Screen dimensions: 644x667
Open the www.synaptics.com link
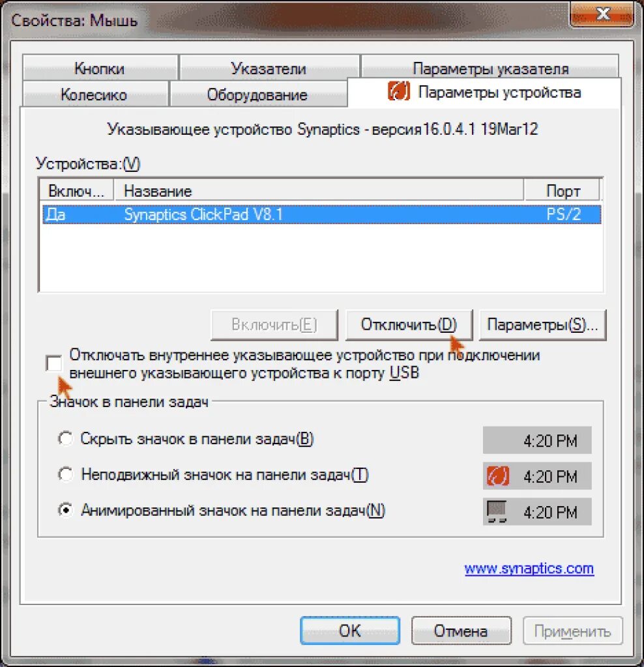(529, 568)
